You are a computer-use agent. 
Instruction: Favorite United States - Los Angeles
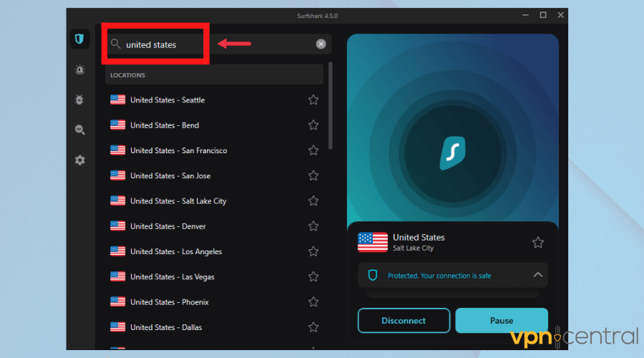(x=313, y=251)
